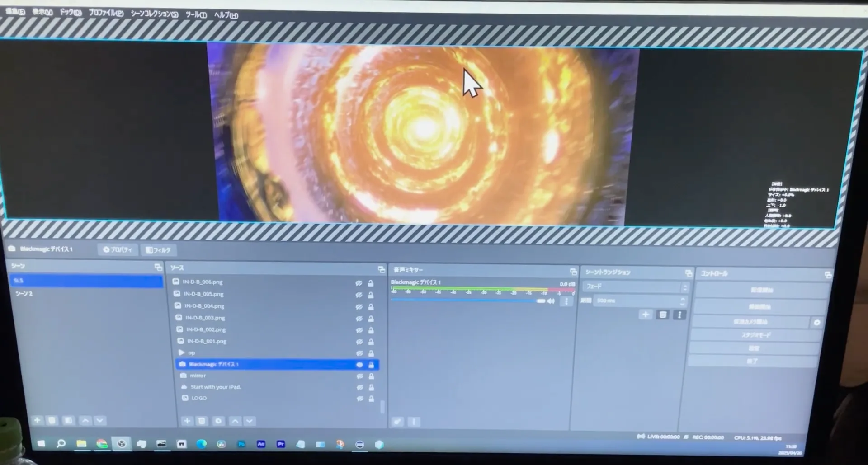Open the View menu
This screenshot has height=465, width=868.
(x=42, y=12)
